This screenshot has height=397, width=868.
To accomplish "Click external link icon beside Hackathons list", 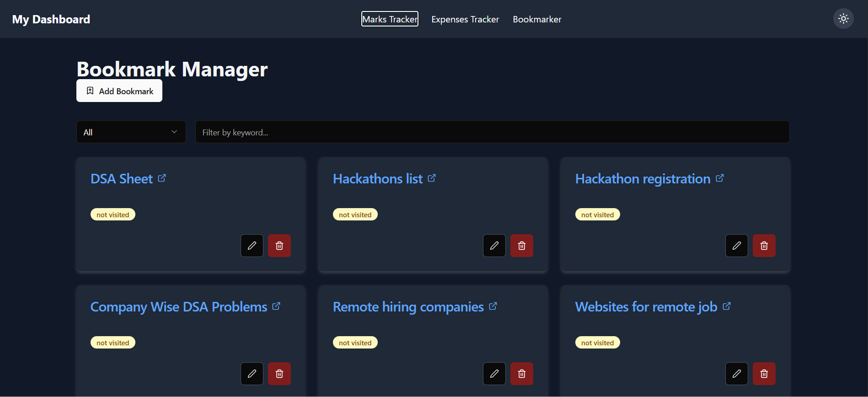I will (432, 178).
